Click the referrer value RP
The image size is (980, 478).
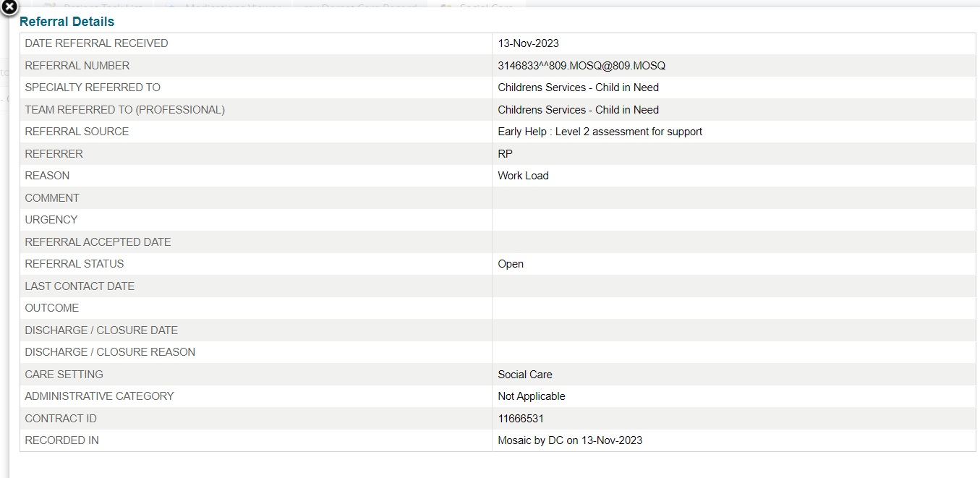[x=505, y=154]
